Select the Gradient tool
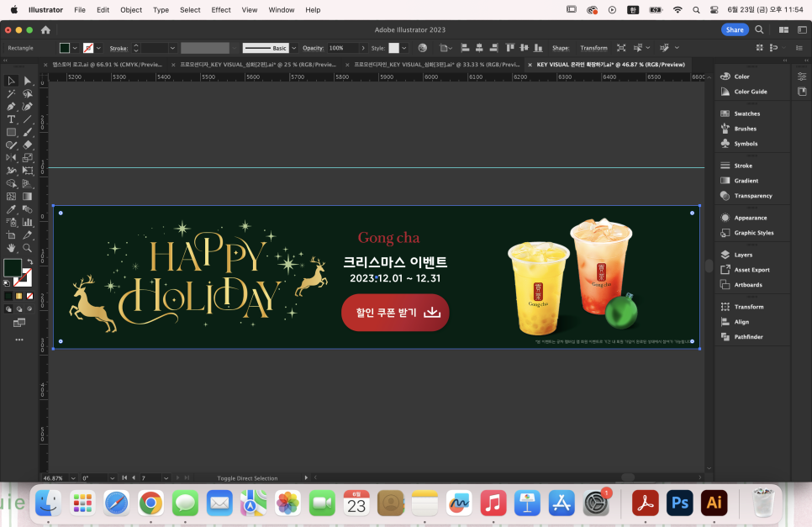This screenshot has width=812, height=527. coord(28,197)
